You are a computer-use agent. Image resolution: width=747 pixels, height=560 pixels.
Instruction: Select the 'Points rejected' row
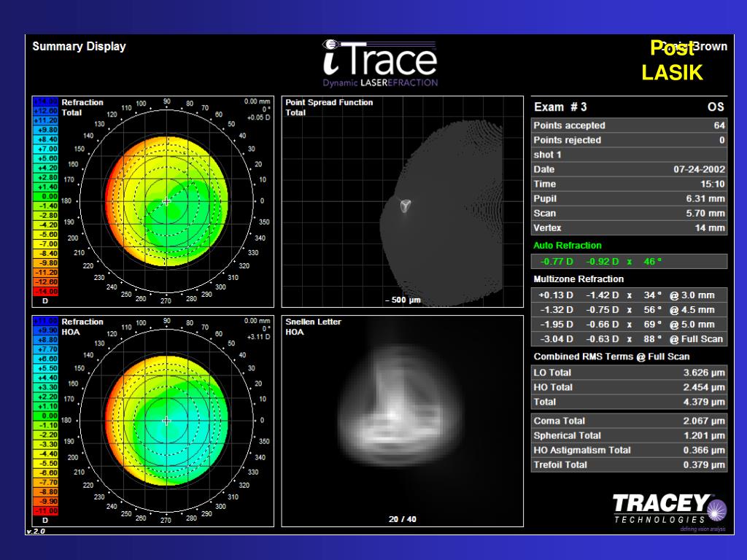[x=630, y=140]
